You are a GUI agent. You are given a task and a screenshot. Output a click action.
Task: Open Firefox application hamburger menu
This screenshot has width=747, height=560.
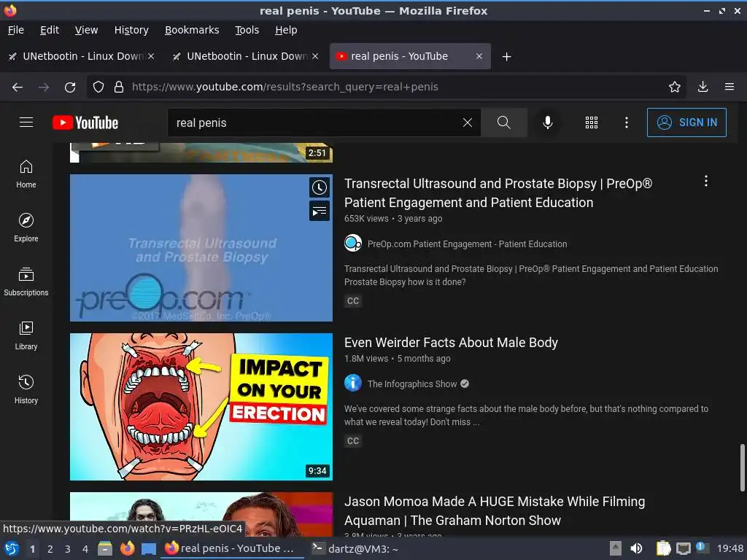pos(729,87)
